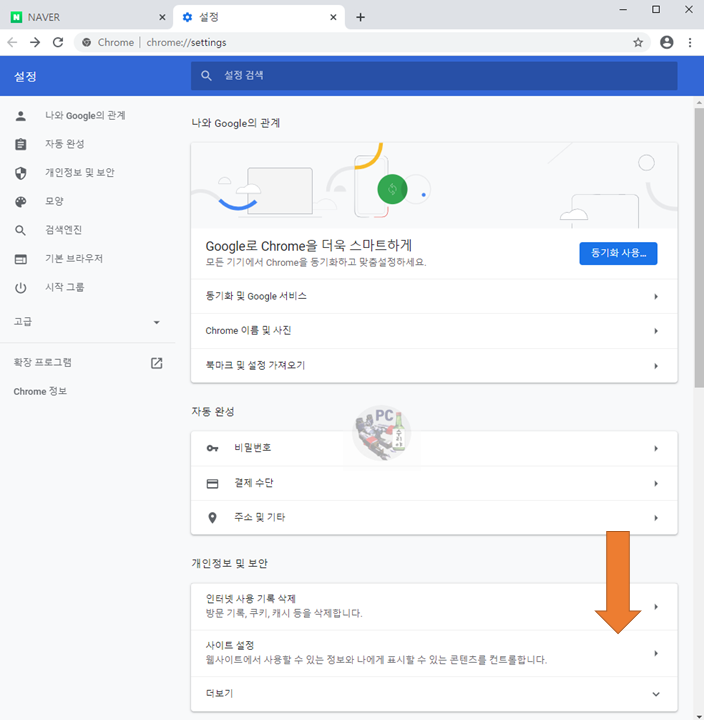Click the magnifier icon in settings search

pyautogui.click(x=206, y=76)
